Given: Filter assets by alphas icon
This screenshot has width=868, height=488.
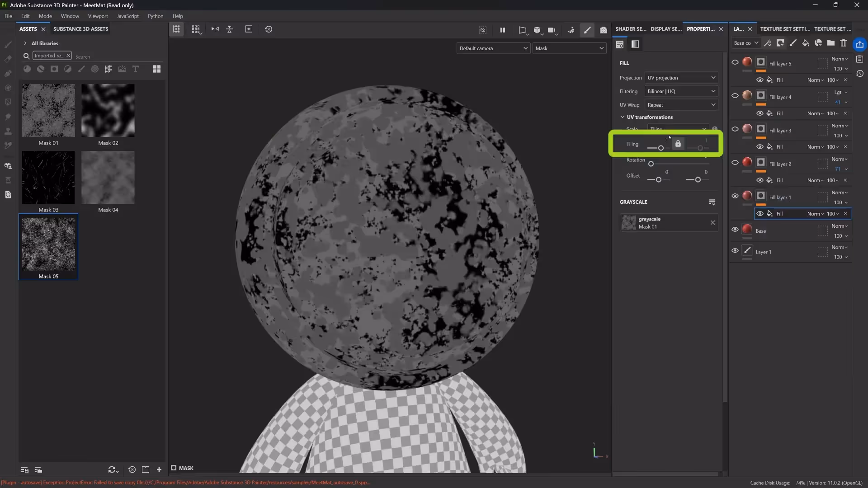Looking at the screenshot, I should (95, 69).
